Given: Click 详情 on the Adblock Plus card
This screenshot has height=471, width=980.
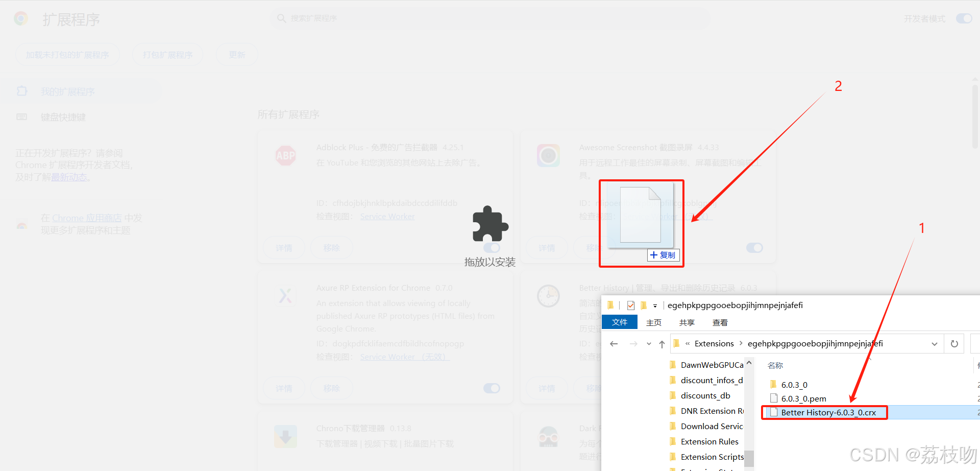Looking at the screenshot, I should (284, 248).
